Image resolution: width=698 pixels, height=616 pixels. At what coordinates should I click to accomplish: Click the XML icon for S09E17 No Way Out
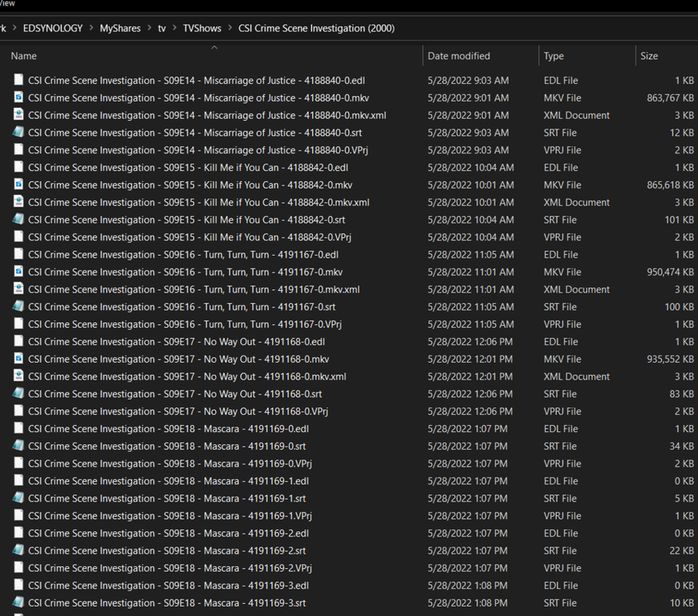18,376
